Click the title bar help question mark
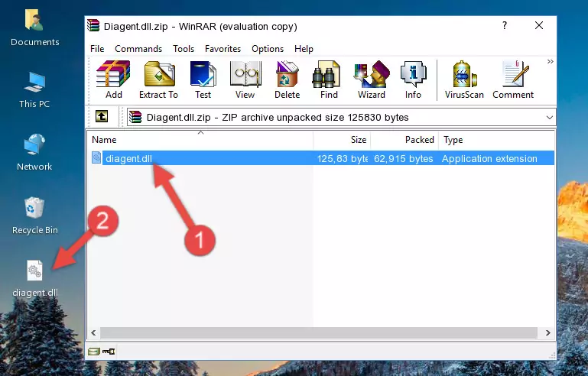Image resolution: width=588 pixels, height=376 pixels. click(x=505, y=25)
